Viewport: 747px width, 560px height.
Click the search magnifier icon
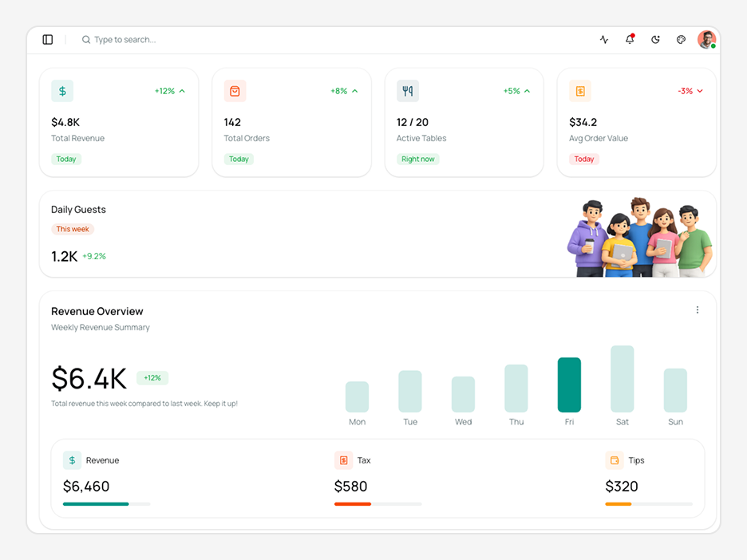pyautogui.click(x=85, y=40)
